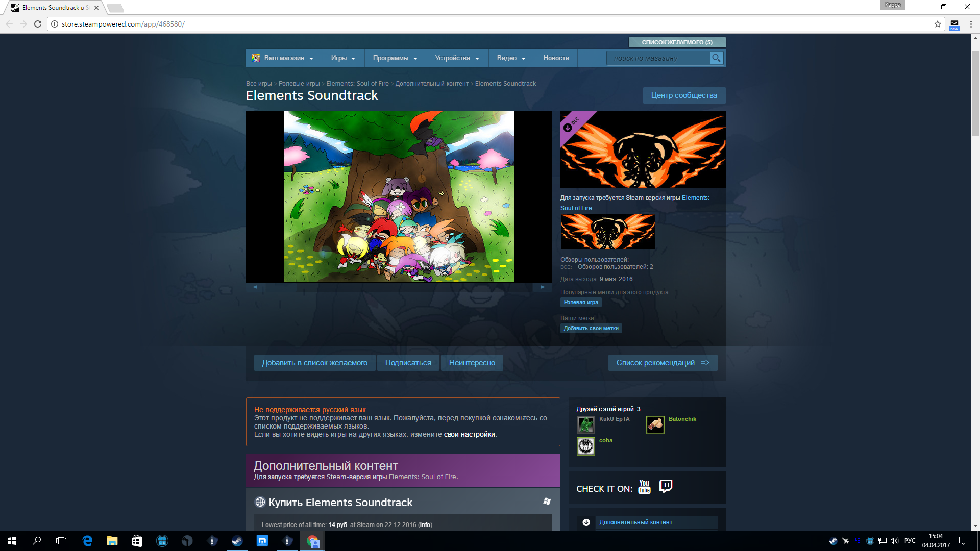Screen dimensions: 980x551
Task: Click the DLC download icon next to Дополнительный контент
Action: [x=586, y=522]
